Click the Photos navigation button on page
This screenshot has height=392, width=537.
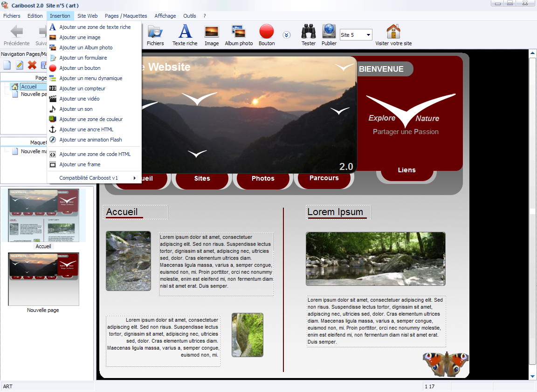point(263,178)
